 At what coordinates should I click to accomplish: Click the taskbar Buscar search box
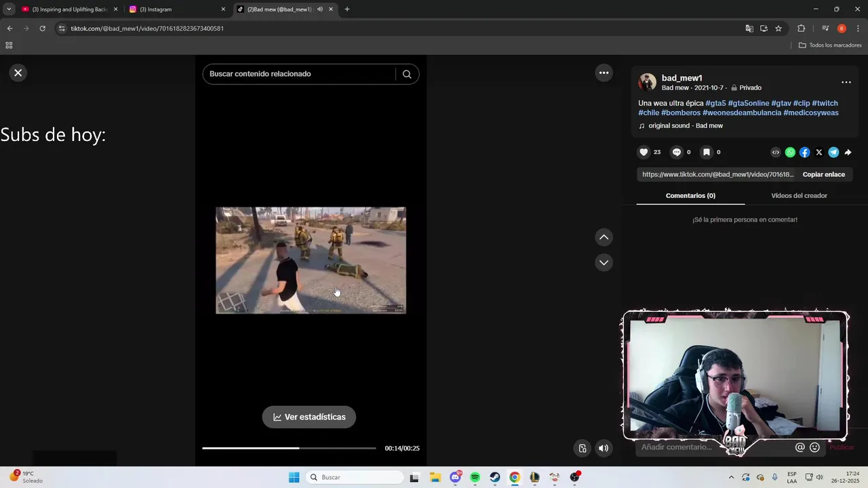click(354, 477)
